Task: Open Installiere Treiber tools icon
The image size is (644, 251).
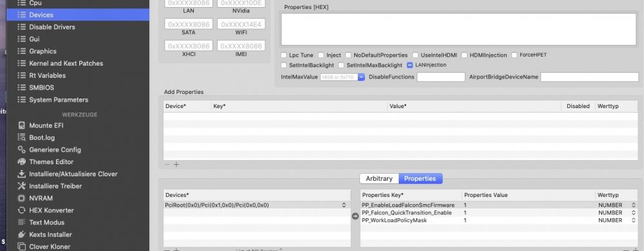Action: [22, 186]
